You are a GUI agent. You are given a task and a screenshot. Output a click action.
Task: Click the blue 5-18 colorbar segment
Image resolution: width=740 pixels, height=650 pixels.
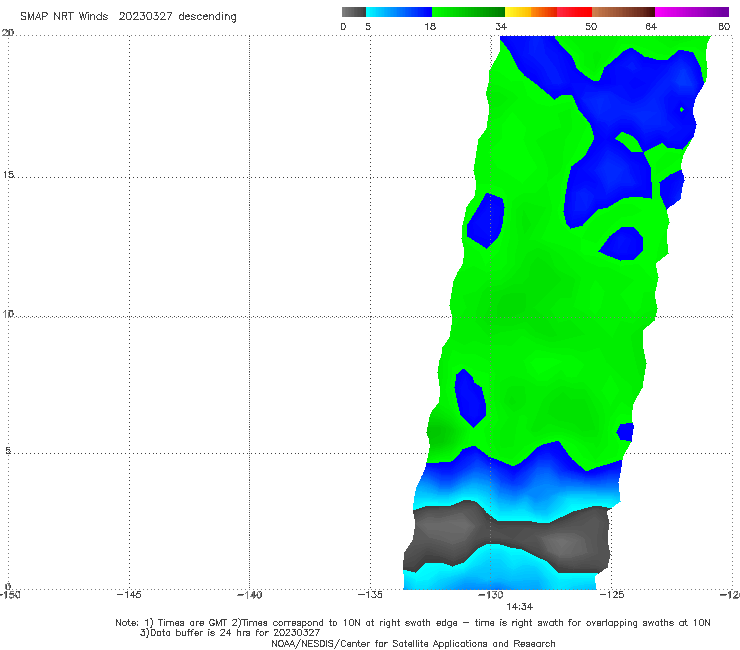[399, 12]
